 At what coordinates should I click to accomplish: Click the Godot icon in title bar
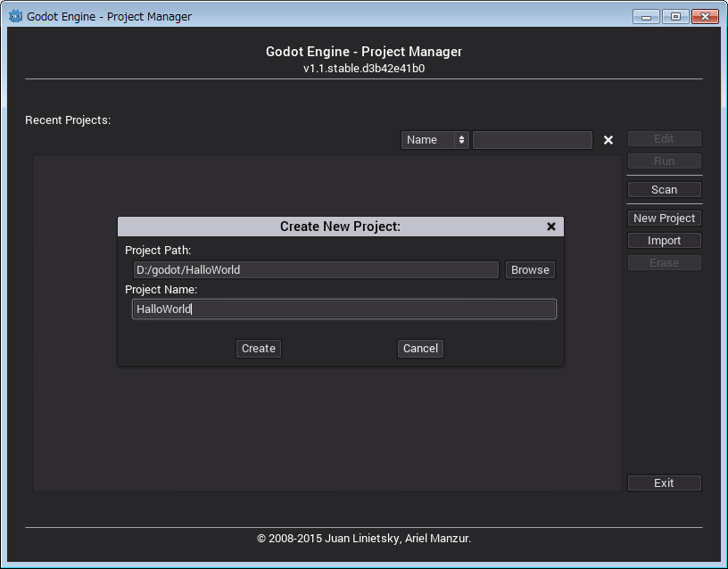tap(15, 16)
